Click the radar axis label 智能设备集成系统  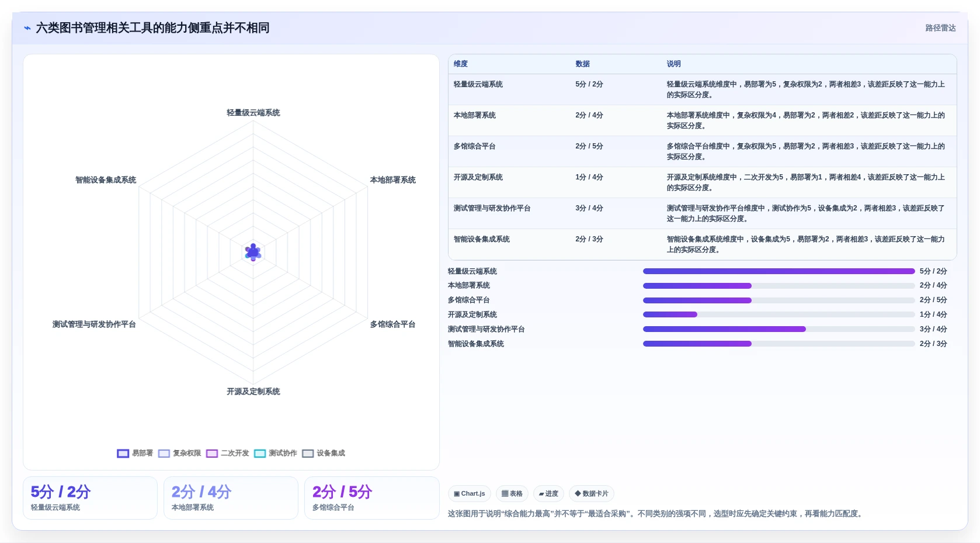106,180
